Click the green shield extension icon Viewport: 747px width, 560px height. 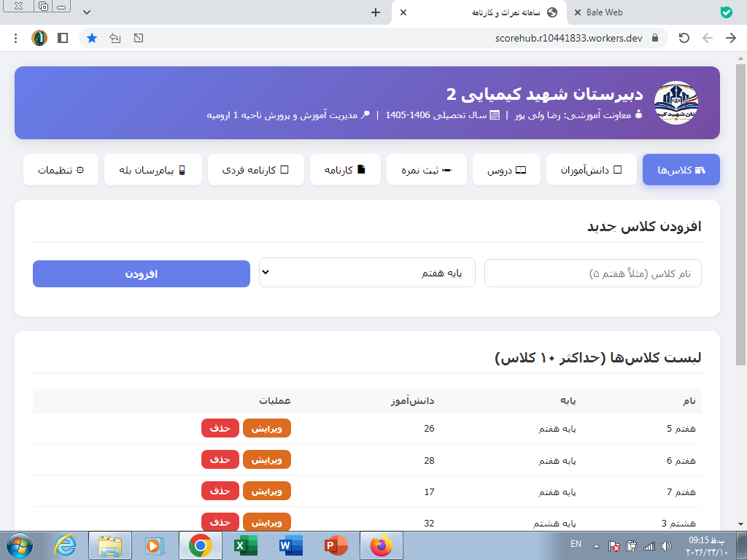[x=726, y=12]
